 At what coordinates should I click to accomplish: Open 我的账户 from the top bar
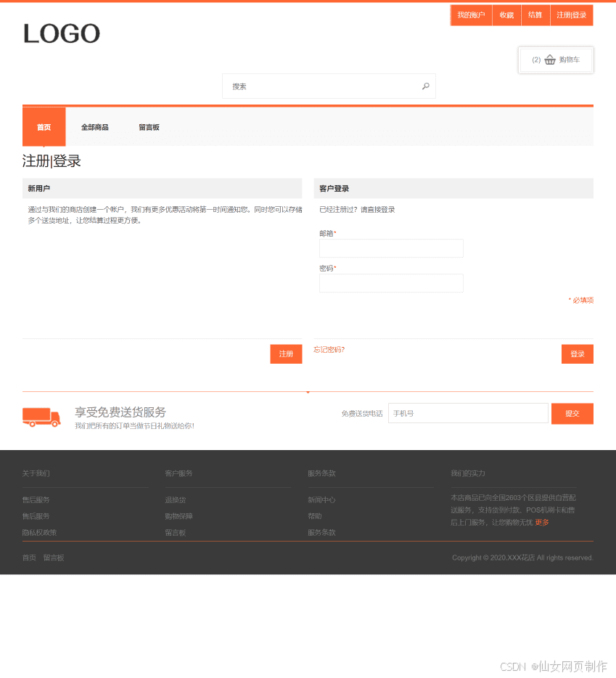click(470, 15)
